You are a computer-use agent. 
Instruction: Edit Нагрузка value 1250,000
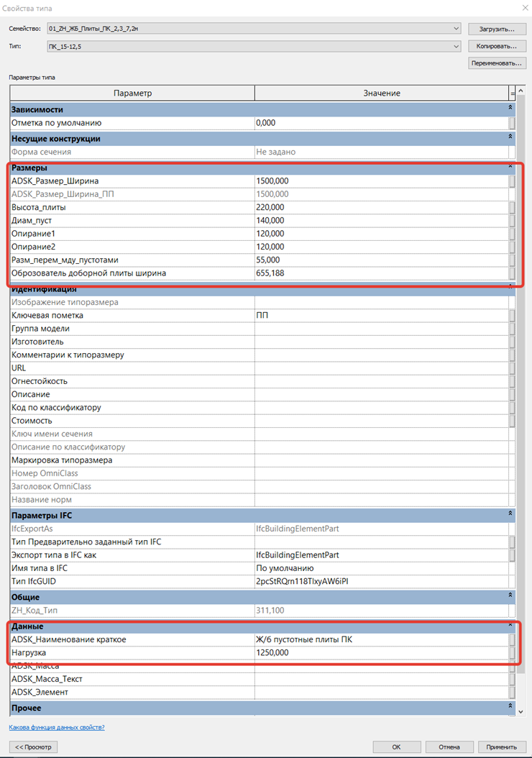(382, 652)
